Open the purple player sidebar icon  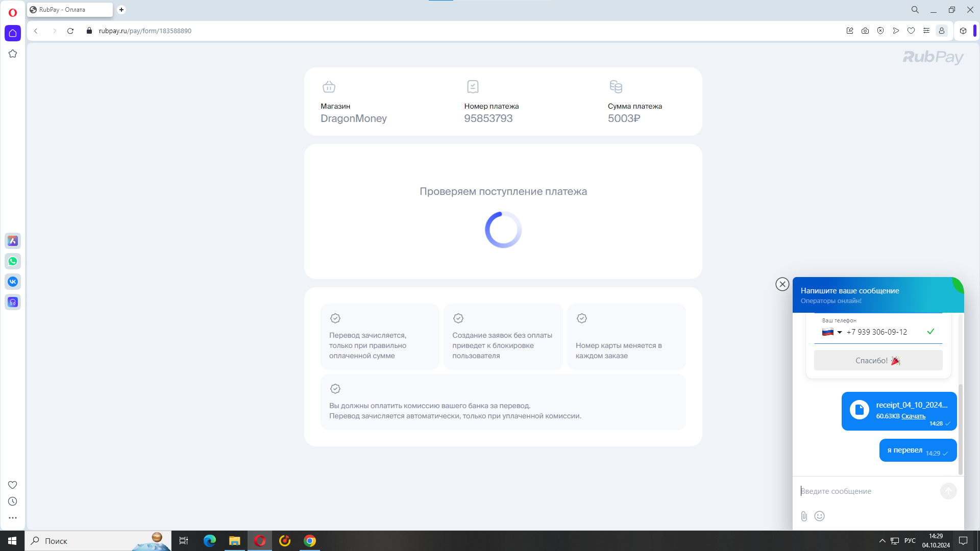coord(13,302)
